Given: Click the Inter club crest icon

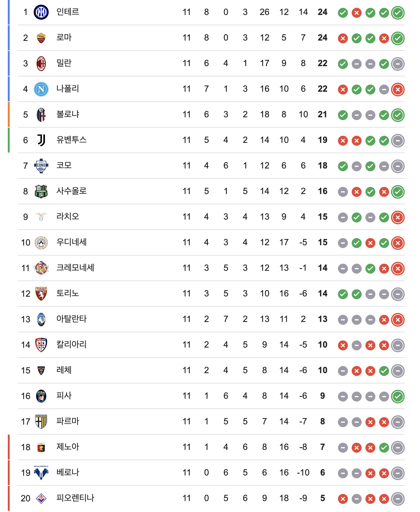Looking at the screenshot, I should click(41, 12).
